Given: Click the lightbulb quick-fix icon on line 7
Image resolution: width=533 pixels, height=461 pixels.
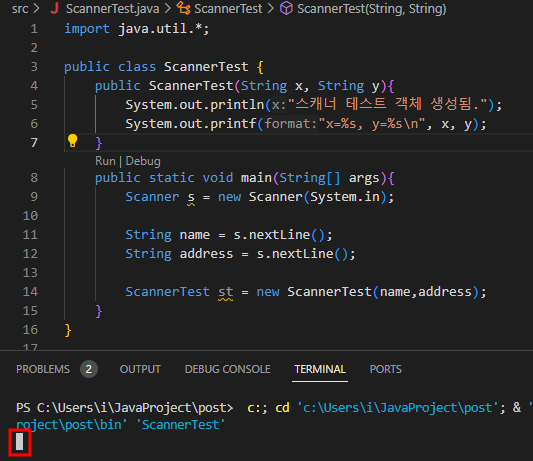Looking at the screenshot, I should pyautogui.click(x=72, y=141).
